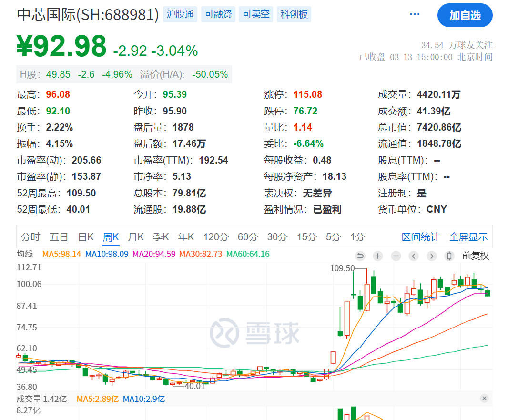This screenshot has height=420, width=518.
Task: Add stock with the 加自选 button
Action: tap(465, 16)
